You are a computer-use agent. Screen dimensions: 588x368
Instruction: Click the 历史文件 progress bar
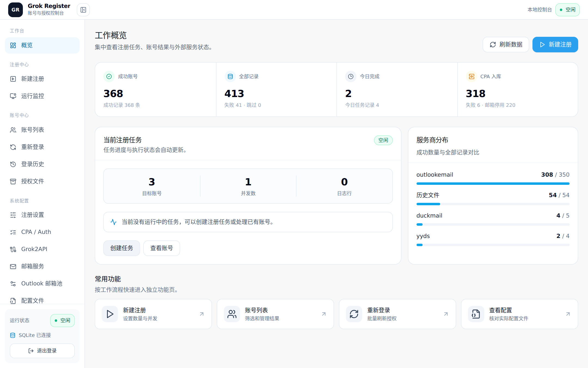click(x=493, y=204)
